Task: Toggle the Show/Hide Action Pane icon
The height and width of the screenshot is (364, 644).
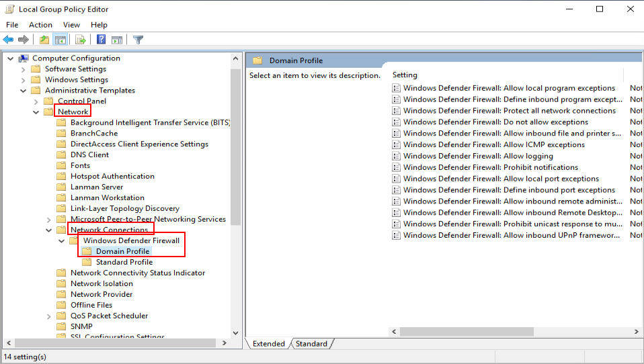Action: coord(117,40)
